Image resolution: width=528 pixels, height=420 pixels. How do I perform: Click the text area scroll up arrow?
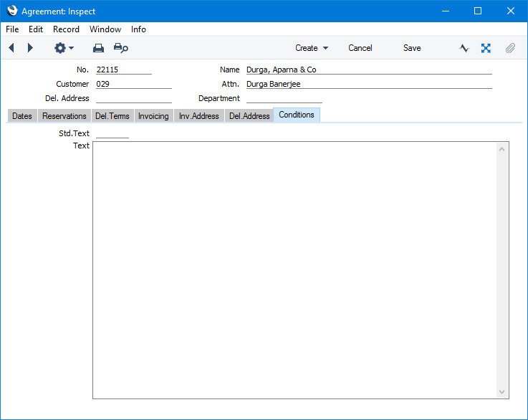pyautogui.click(x=501, y=149)
